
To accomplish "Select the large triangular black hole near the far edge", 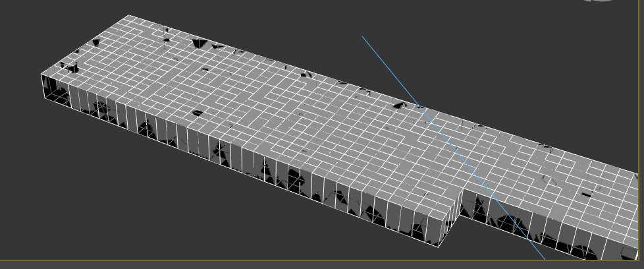I will (x=200, y=44).
